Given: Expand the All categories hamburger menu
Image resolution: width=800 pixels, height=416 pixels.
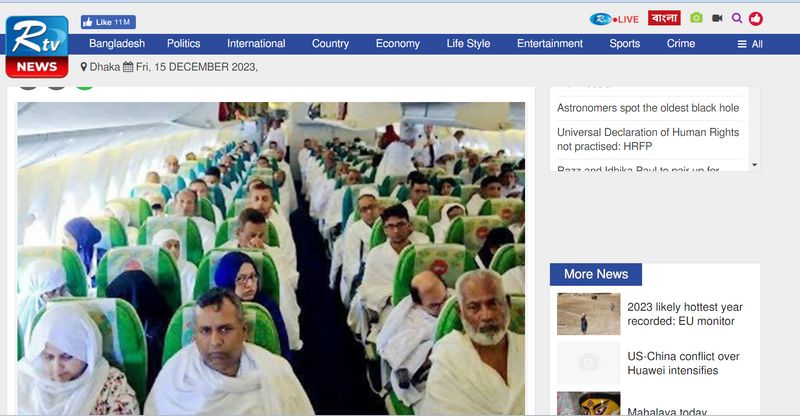Looking at the screenshot, I should (x=750, y=44).
